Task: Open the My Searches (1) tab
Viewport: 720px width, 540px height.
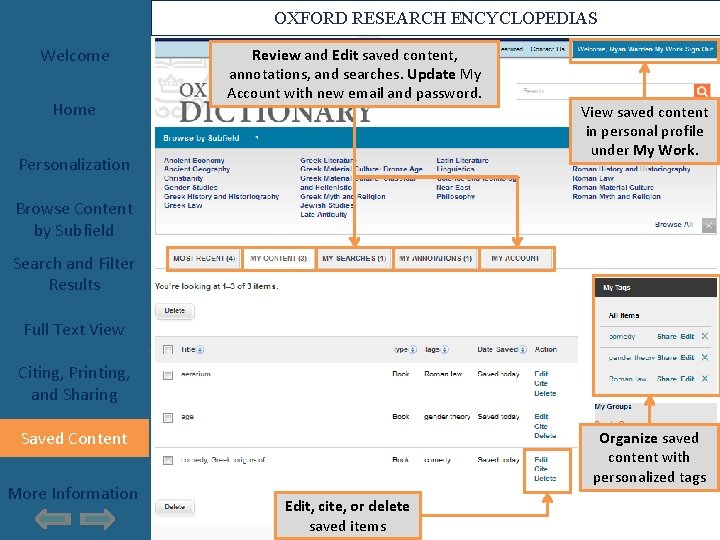Action: pyautogui.click(x=354, y=259)
